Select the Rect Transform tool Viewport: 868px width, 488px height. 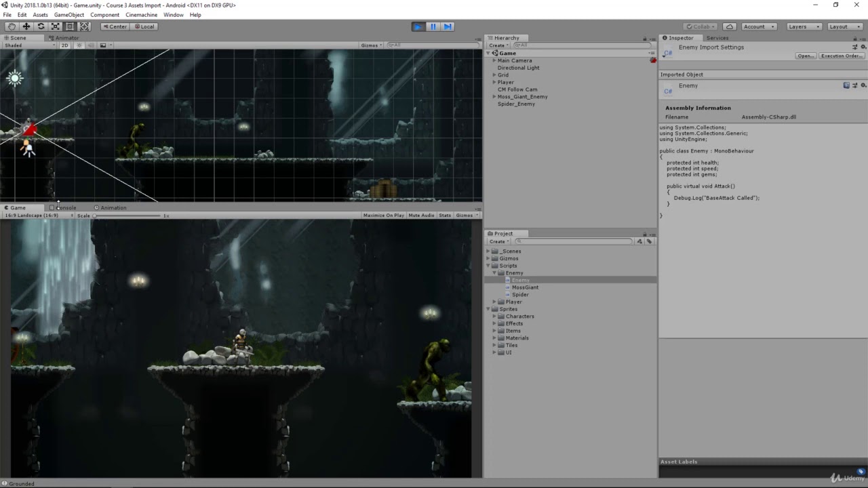pyautogui.click(x=70, y=26)
